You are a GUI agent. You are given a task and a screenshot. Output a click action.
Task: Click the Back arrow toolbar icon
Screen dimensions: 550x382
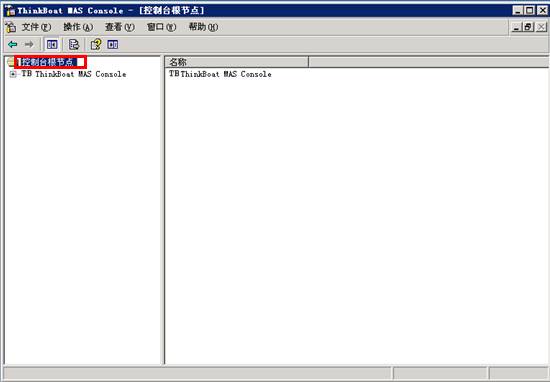point(13,45)
